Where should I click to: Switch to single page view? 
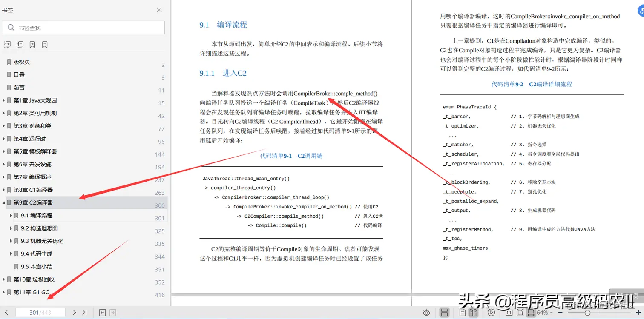(x=463, y=313)
